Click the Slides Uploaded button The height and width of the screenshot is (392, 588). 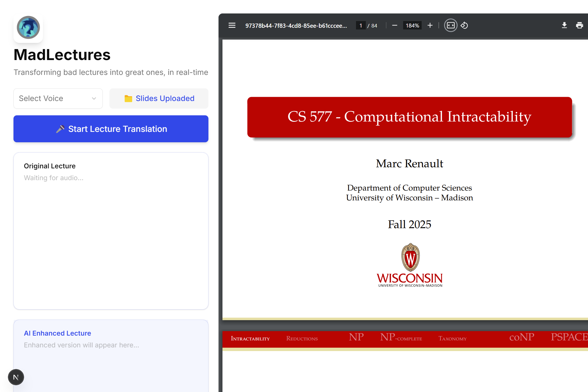tap(159, 98)
